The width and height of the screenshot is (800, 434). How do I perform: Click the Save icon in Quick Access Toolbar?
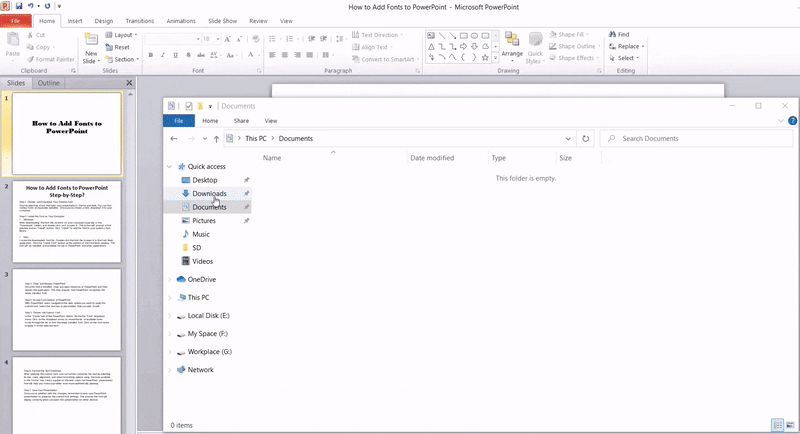pos(18,6)
